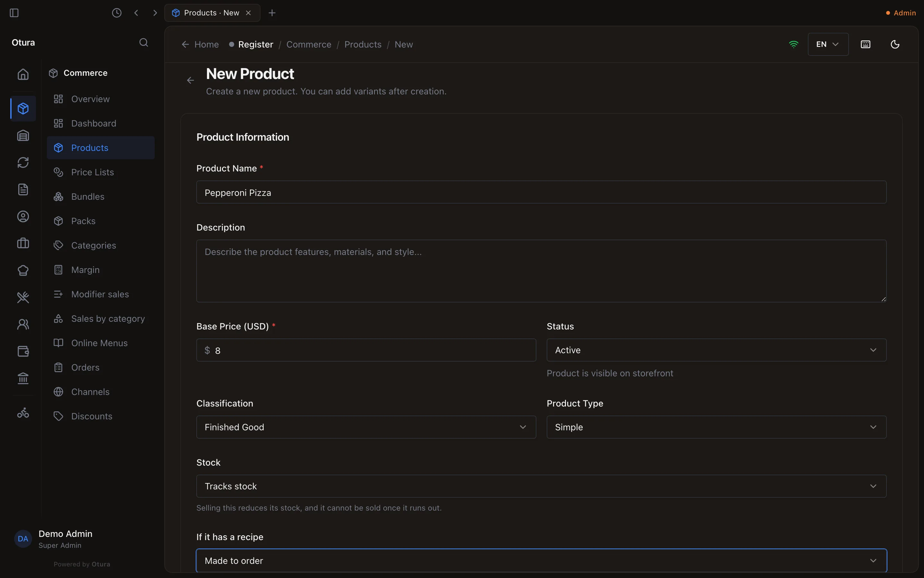Open the Product Type dropdown
This screenshot has height=578, width=924.
point(716,427)
